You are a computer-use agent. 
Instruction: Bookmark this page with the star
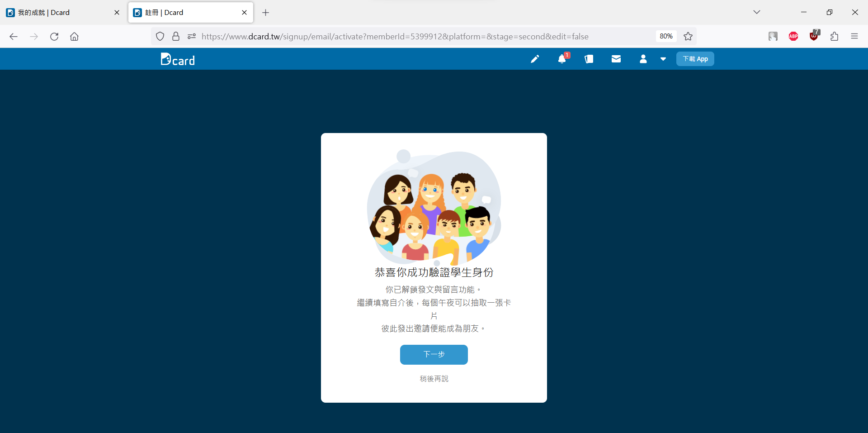click(688, 36)
